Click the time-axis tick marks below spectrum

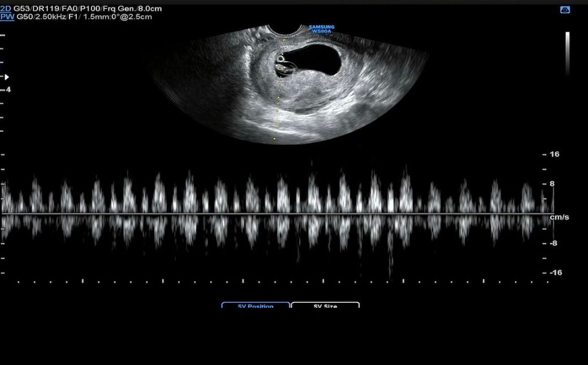(x=283, y=281)
